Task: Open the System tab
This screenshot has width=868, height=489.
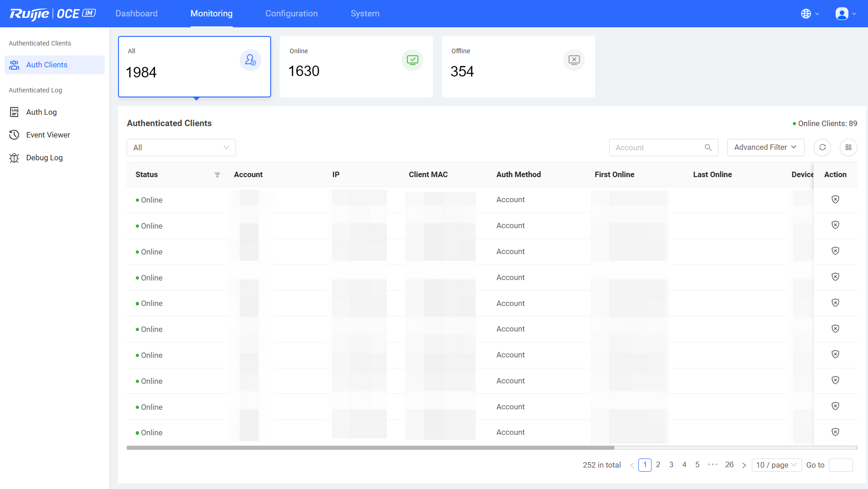Action: [365, 14]
